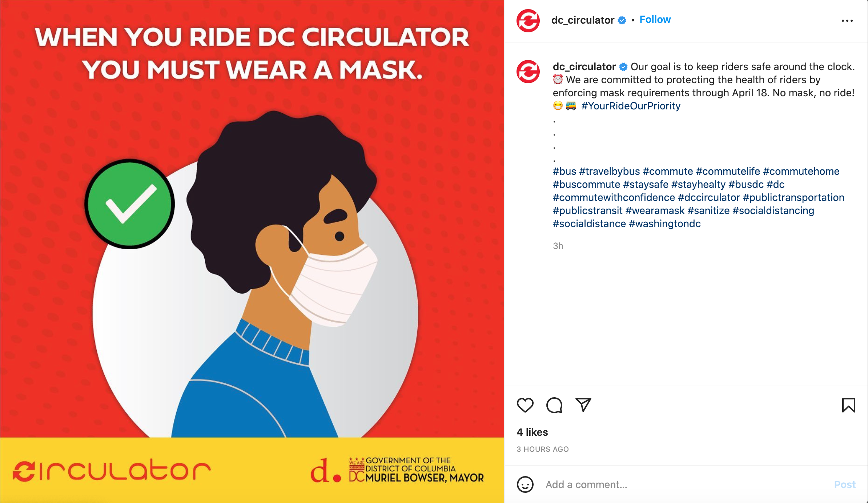Open the #publictransportation hashtag
868x503 pixels.
click(793, 197)
